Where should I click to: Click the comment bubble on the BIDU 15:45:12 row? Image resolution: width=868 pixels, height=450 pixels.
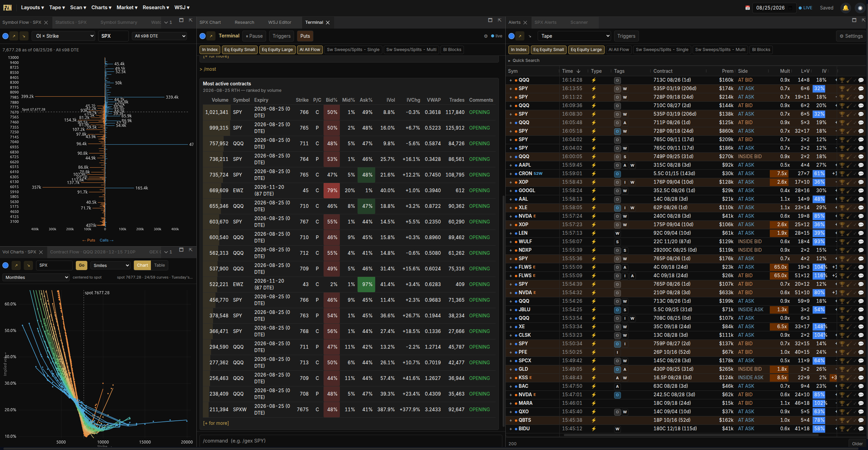coord(861,429)
